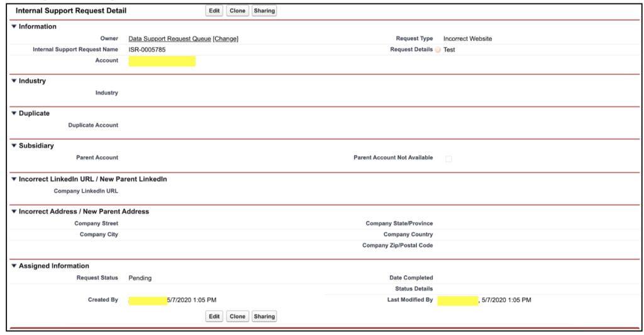Open the highlighted Account field value
644x335 pixels.
[x=162, y=61]
